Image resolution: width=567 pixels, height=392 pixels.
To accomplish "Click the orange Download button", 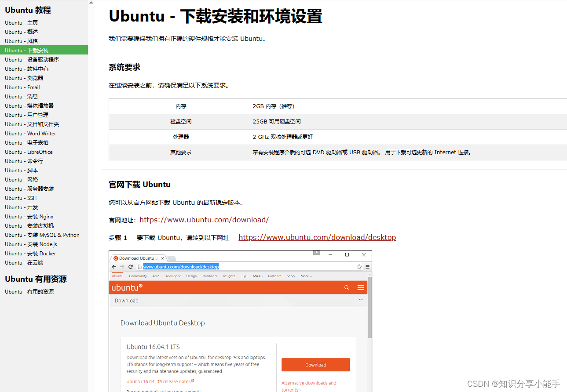I will (x=316, y=365).
